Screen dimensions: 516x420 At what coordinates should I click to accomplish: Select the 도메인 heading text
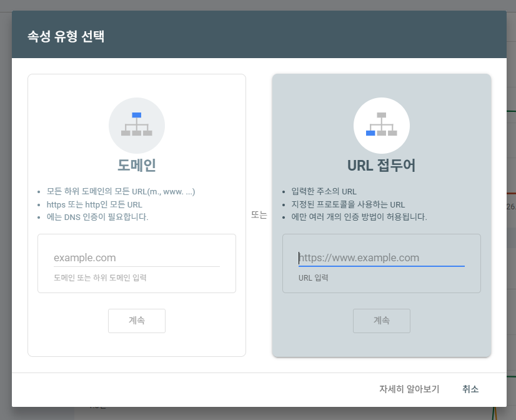[137, 165]
